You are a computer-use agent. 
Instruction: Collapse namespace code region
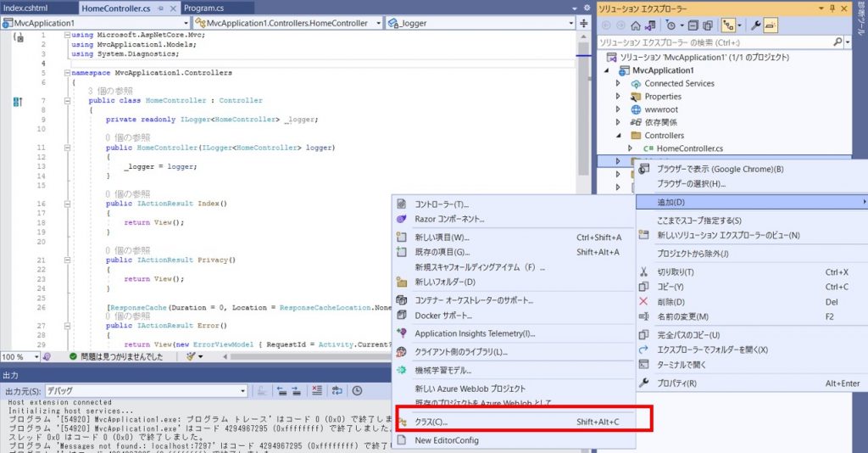(67, 73)
